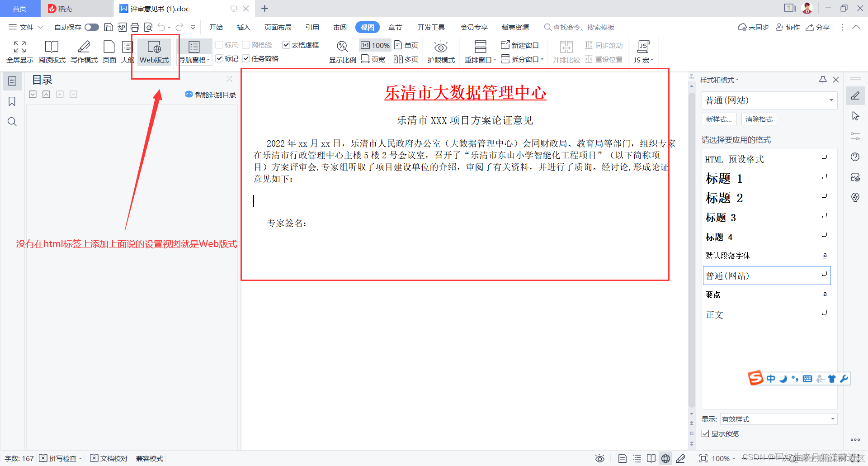Choose single page view
This screenshot has height=466, width=868.
[x=406, y=45]
